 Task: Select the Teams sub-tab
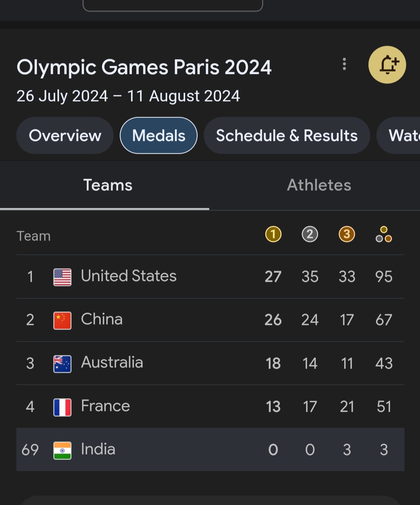(108, 185)
